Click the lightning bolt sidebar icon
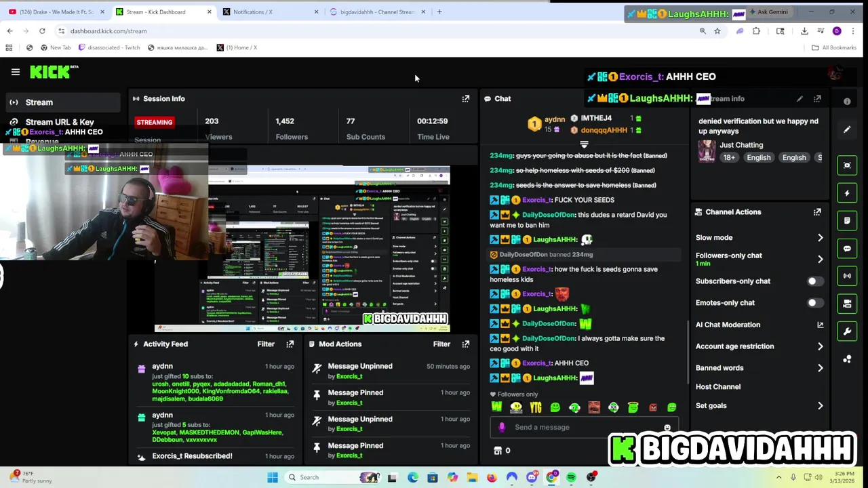The width and height of the screenshot is (868, 488). pos(847,193)
